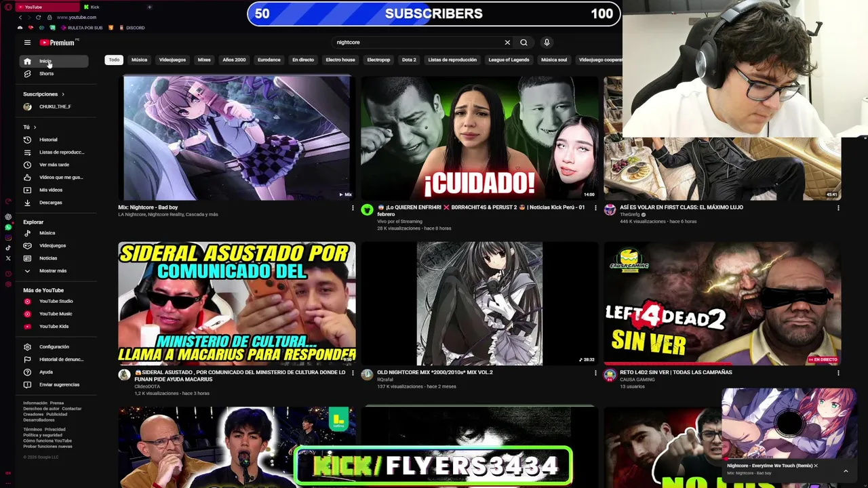Viewport: 868px width, 488px height.
Task: Open the Privacidad footer link
Action: pos(55,429)
